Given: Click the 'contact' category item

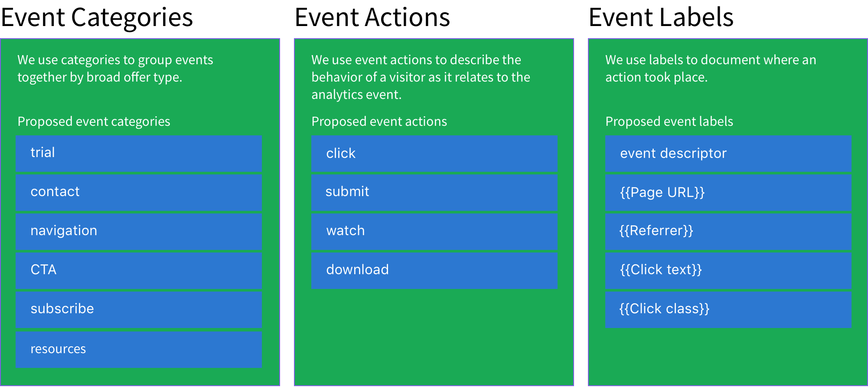Looking at the screenshot, I should (139, 192).
